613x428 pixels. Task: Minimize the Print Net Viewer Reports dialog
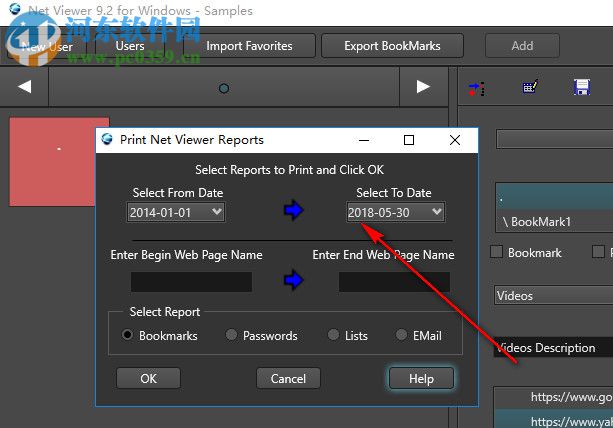364,140
